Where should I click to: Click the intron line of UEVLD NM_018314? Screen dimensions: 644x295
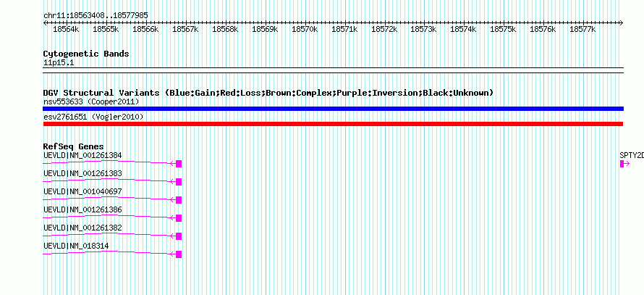pos(110,253)
